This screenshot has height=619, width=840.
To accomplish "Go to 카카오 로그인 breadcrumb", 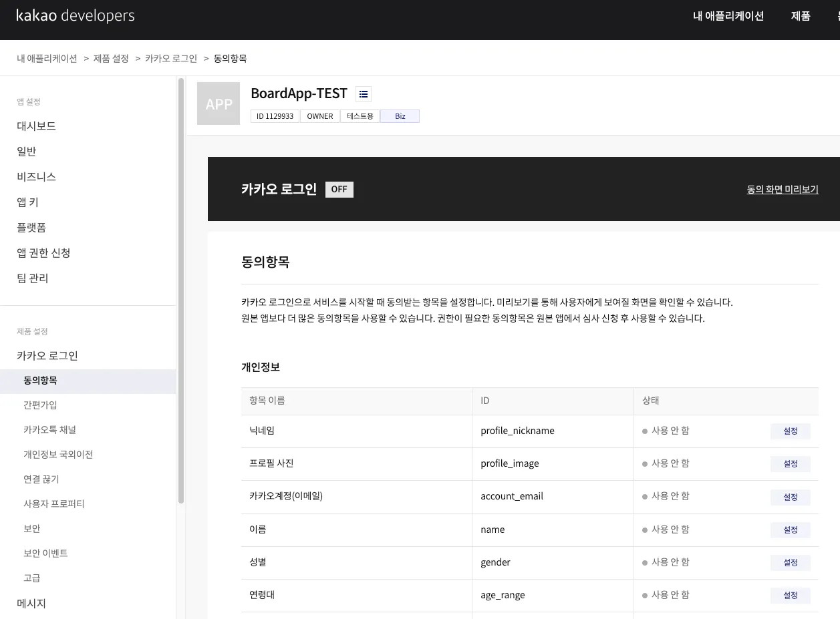I will coord(171,58).
